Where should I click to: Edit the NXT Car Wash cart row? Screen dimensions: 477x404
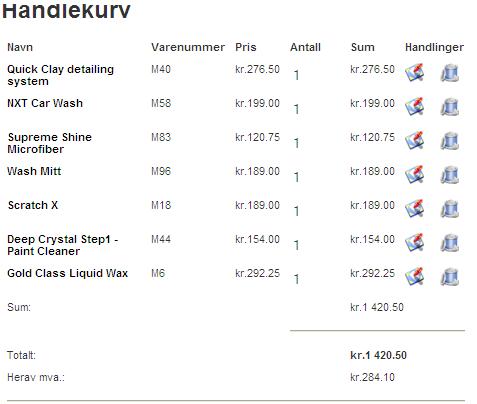(x=415, y=106)
